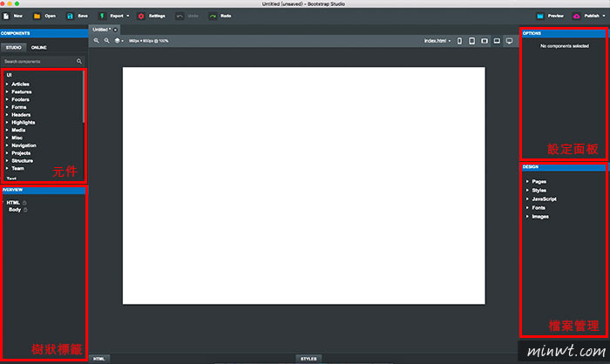Open Settings via the red gear icon
This screenshot has height=364, width=610.
click(141, 17)
